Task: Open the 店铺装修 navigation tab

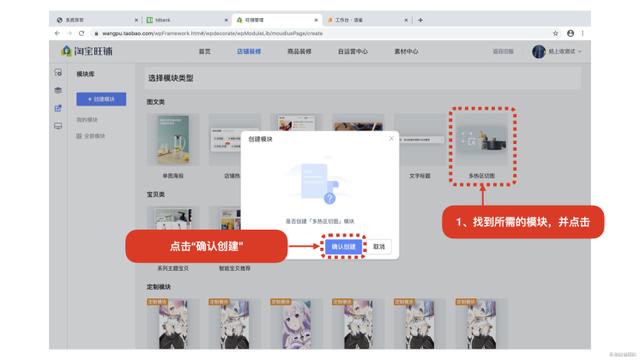Action: [249, 51]
